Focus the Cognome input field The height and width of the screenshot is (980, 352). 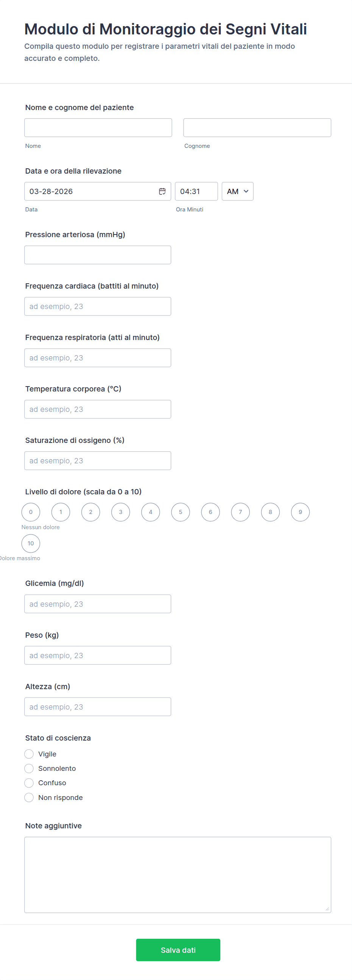257,128
